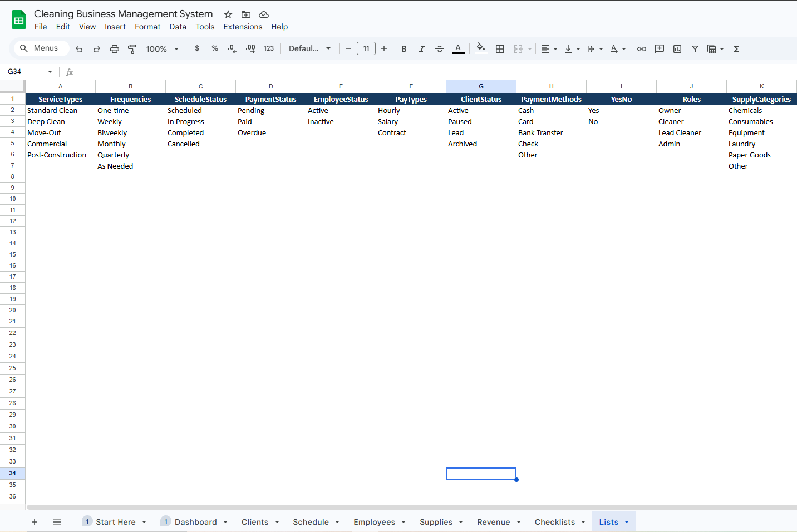Decrease font size with minus button
The height and width of the screenshot is (532, 797).
(x=348, y=48)
